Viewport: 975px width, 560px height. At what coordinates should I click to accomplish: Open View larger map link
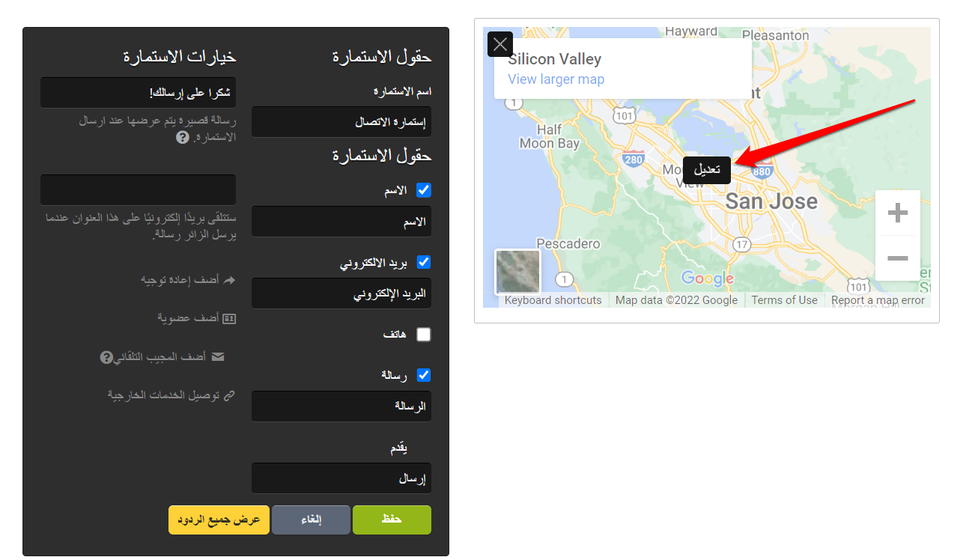(x=556, y=79)
